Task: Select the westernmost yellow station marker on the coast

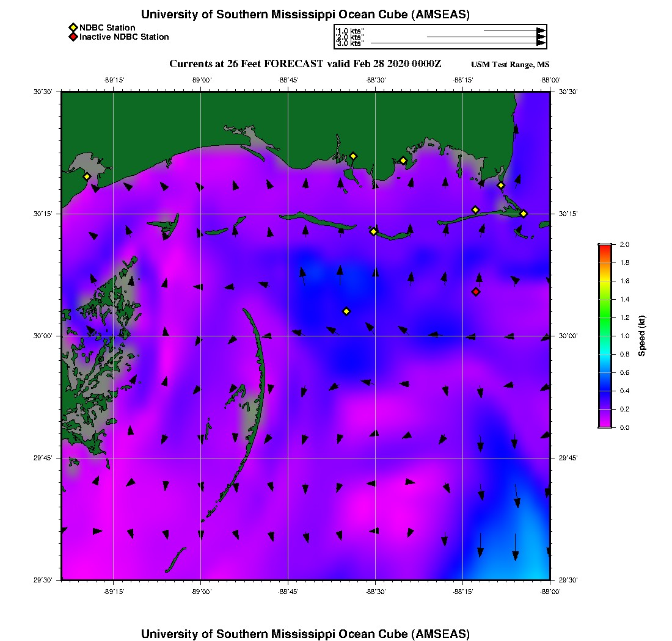Action: pos(87,176)
